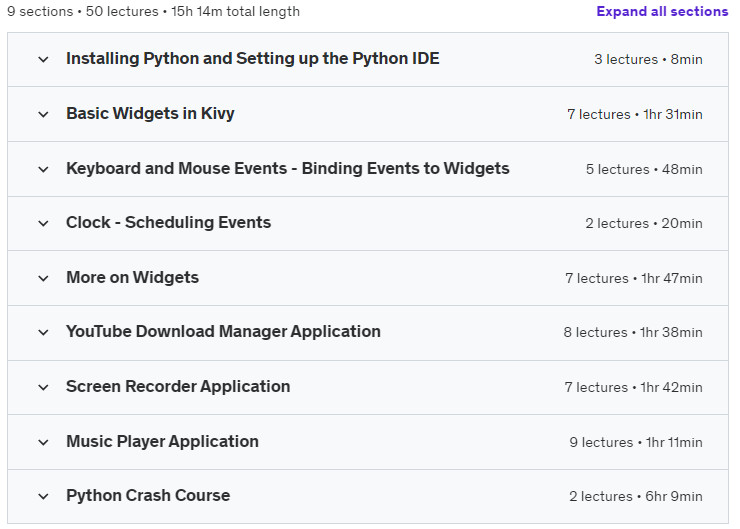The image size is (740, 529).
Task: Expand chevron for Installing Python and Setting up the Python IDE
Action: (x=43, y=59)
